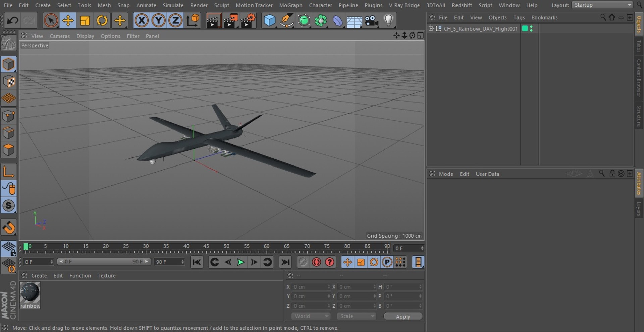The height and width of the screenshot is (332, 644).
Task: Open the Scale size dropdown
Action: pyautogui.click(x=357, y=316)
